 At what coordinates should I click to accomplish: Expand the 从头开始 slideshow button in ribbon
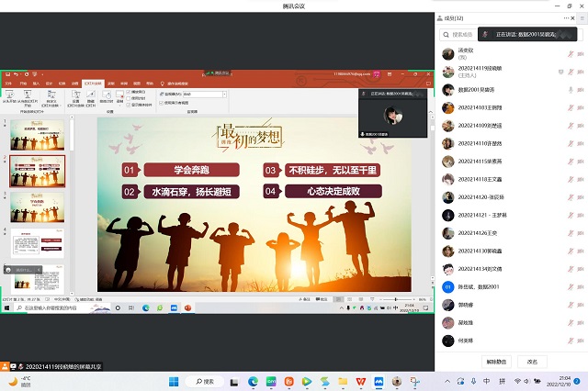coord(9,95)
